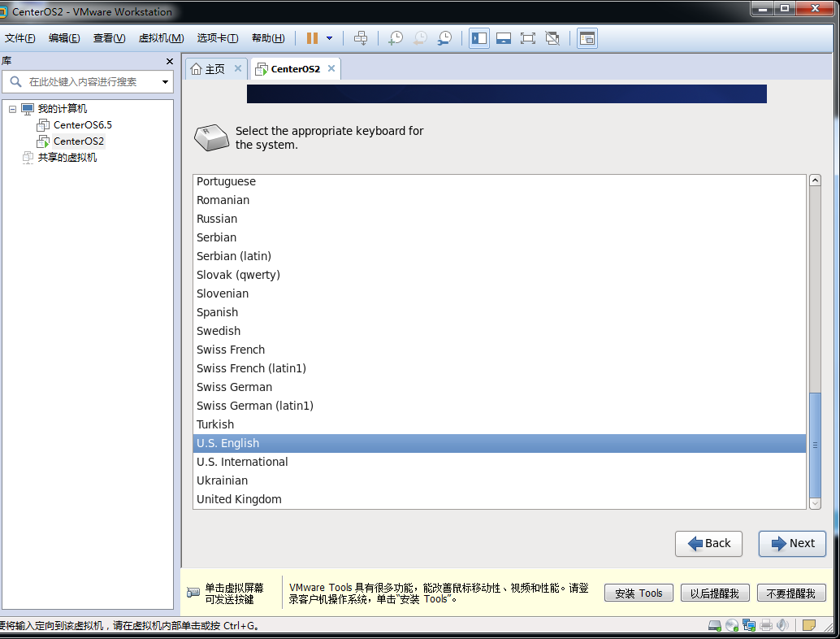Select Romanian keyboard layout
The height and width of the screenshot is (639, 840).
pyautogui.click(x=500, y=200)
